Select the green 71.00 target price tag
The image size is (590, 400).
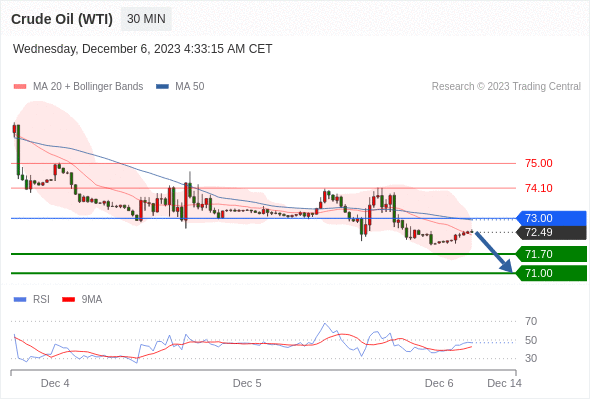pyautogui.click(x=552, y=273)
